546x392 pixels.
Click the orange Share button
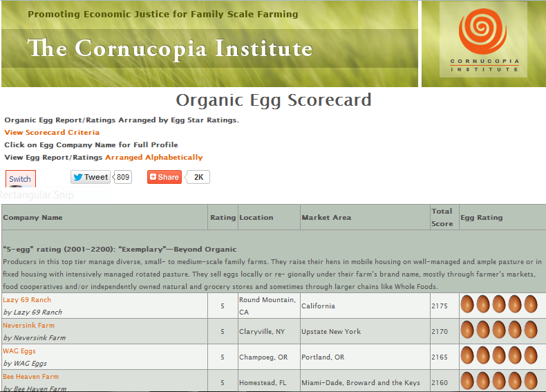(x=164, y=177)
